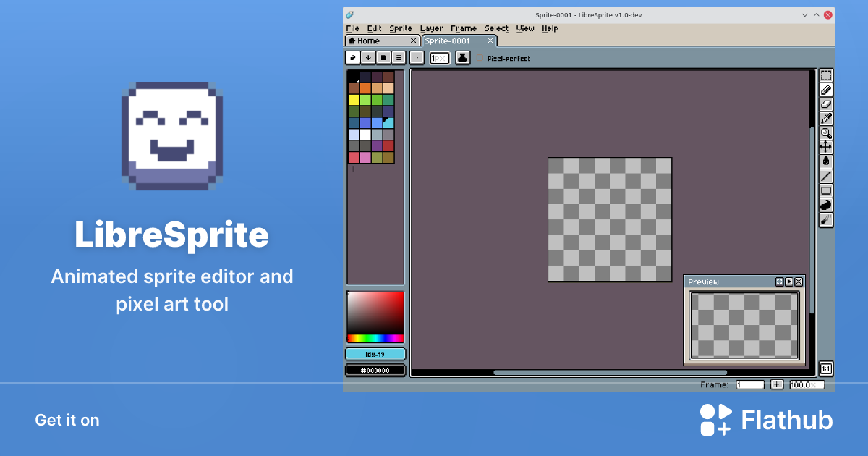The width and height of the screenshot is (868, 456).
Task: Select the Line tool
Action: coord(826,175)
